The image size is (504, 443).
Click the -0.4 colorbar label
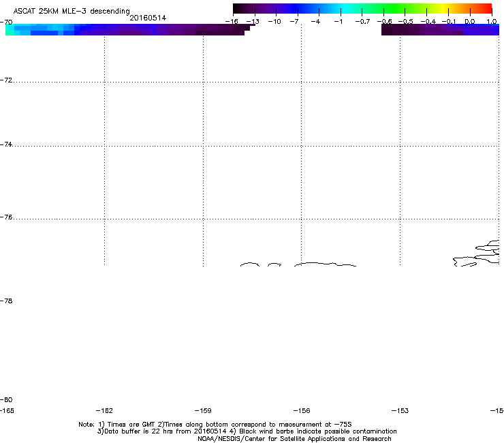pos(428,22)
